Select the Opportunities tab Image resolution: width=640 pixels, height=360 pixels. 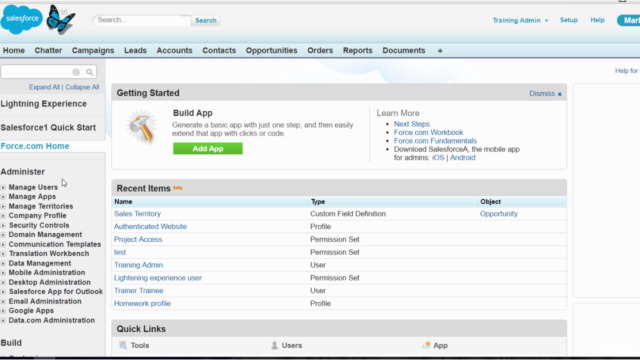point(271,51)
